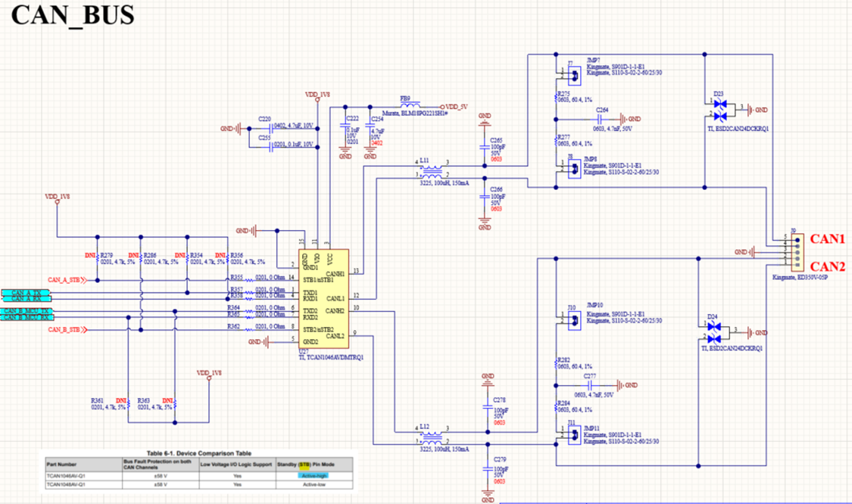Screen dimensions: 852x504
Task: Click the TCAN1046AV-Q1 table row name
Action: tap(66, 476)
